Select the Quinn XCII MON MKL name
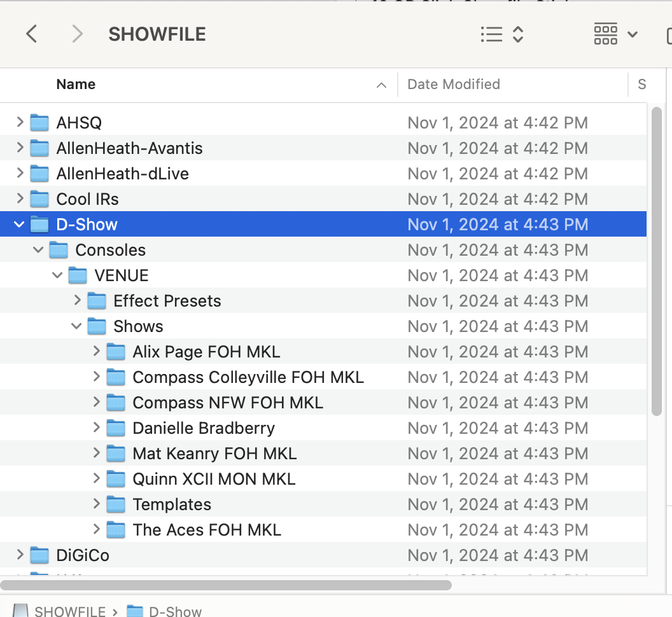Screen dimensions: 672x617 click(214, 479)
